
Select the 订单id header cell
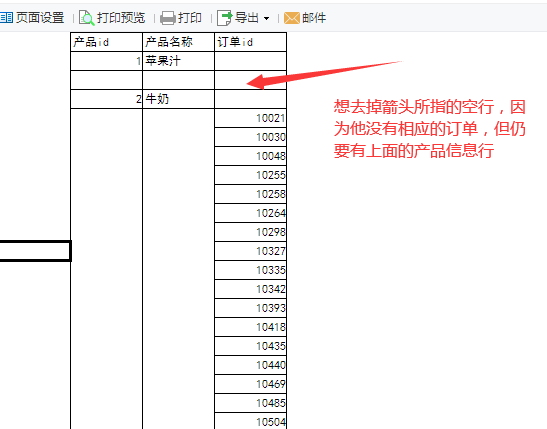click(250, 42)
